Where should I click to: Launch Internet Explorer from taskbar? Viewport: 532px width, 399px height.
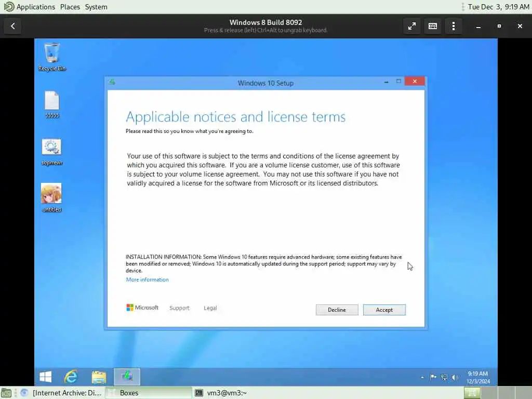[71, 377]
